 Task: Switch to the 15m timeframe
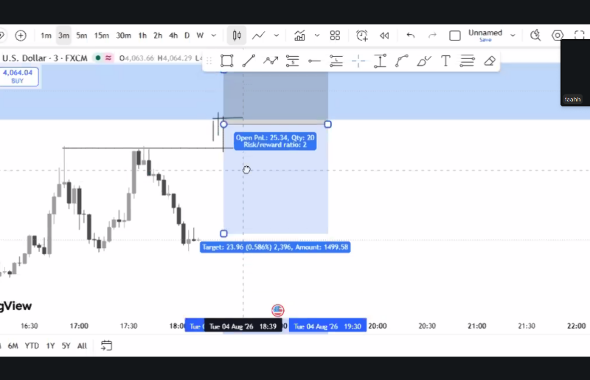pos(102,36)
